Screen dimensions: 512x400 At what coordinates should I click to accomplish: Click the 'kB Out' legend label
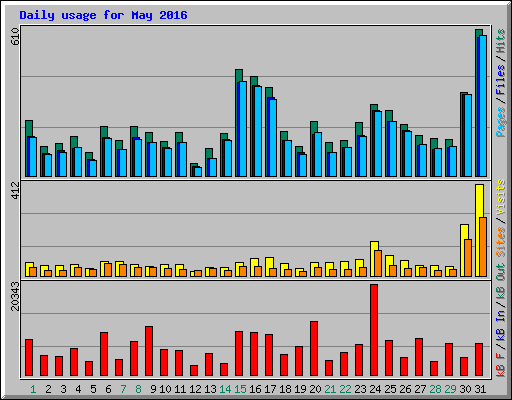[501, 282]
